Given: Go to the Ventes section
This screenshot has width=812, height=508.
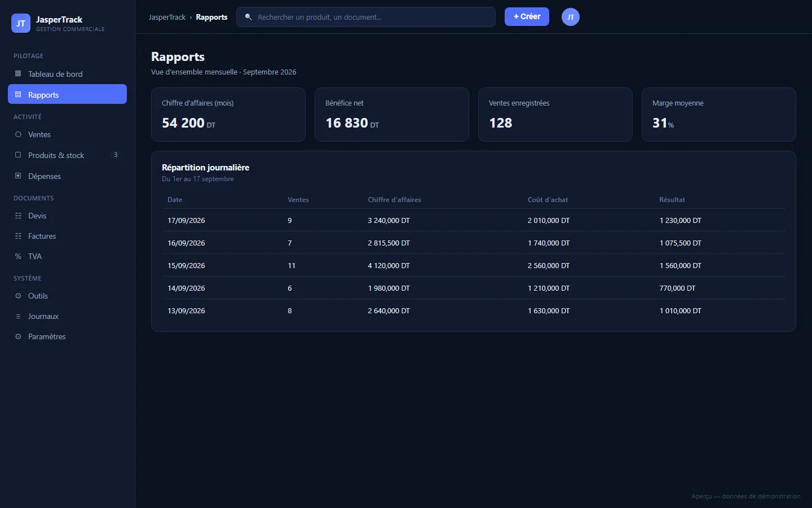Looking at the screenshot, I should [x=67, y=134].
